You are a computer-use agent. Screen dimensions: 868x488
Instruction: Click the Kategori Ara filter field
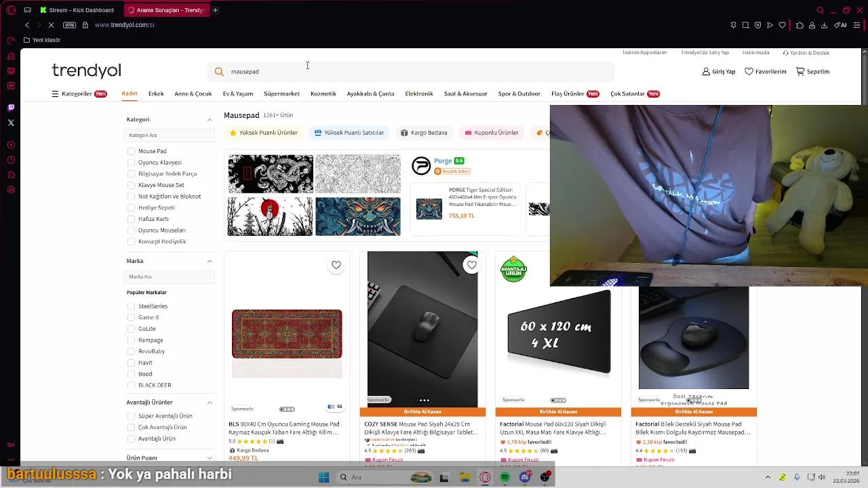(170, 136)
